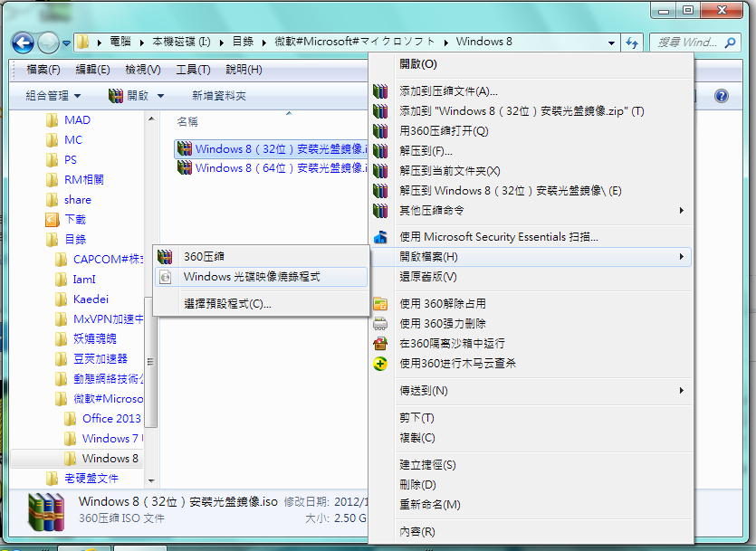Viewport: 756px width, 551px height.
Task: Click the add-to-zip (T) context menu entry
Action: (x=531, y=111)
